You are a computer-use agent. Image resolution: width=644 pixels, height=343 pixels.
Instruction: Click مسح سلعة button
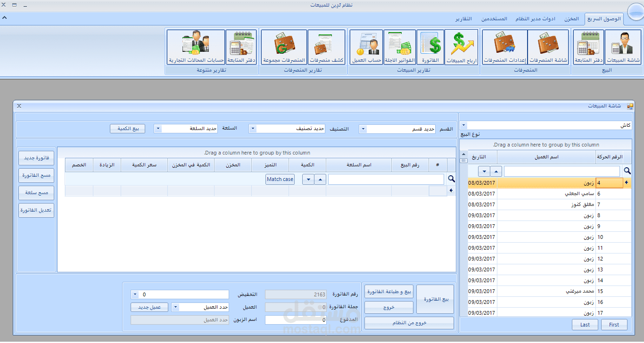coord(36,193)
